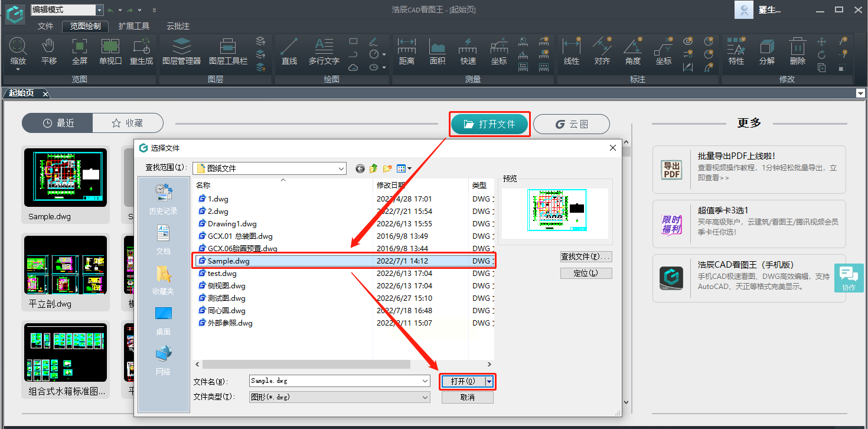Image resolution: width=868 pixels, height=429 pixels.
Task: Activate the 平移 pan hand tool
Action: tap(49, 51)
